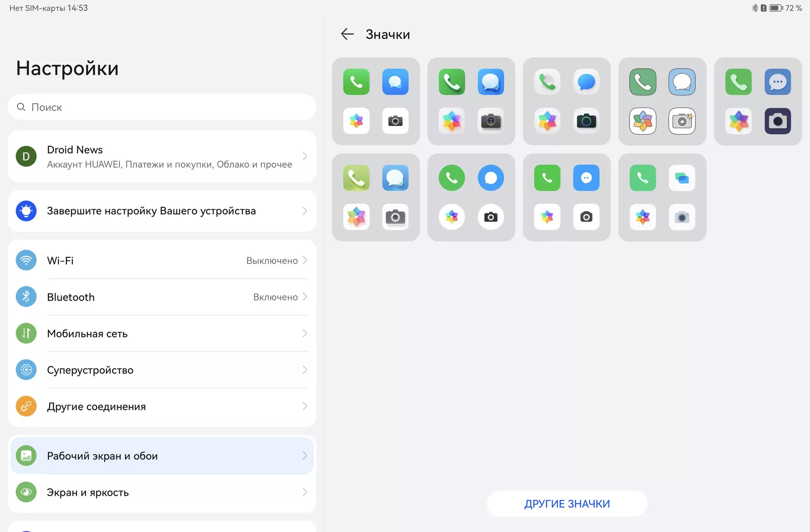Open the Bluetooth settings label
This screenshot has width=810, height=532.
pyautogui.click(x=71, y=297)
